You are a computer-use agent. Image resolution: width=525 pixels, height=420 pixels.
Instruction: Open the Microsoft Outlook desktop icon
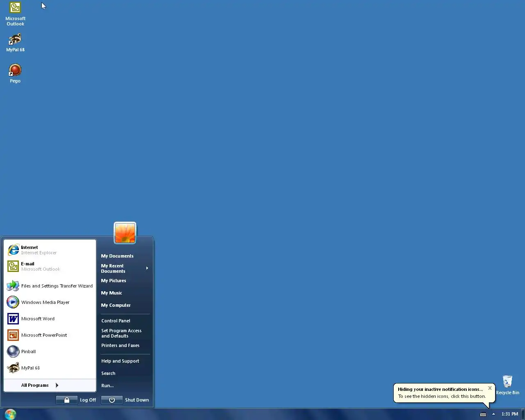(x=15, y=14)
